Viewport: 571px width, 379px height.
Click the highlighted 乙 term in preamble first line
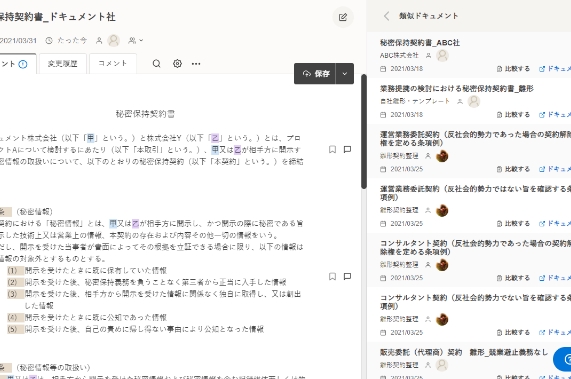[x=216, y=138]
